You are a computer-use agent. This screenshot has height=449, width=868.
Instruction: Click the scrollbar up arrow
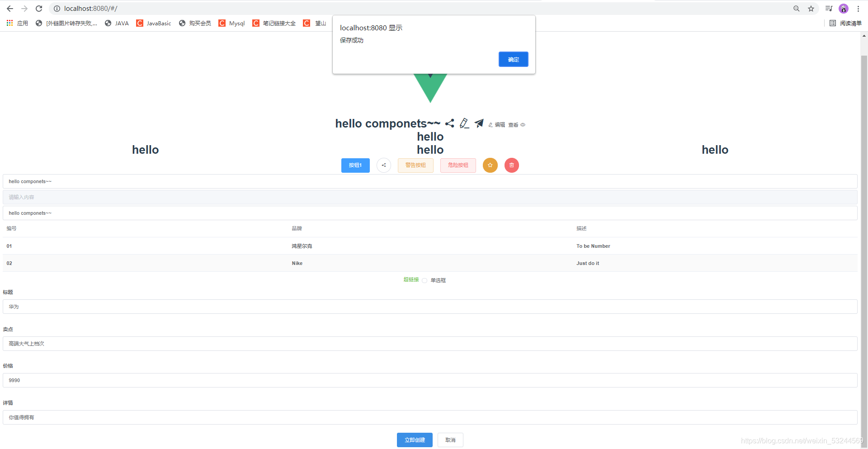coord(864,35)
